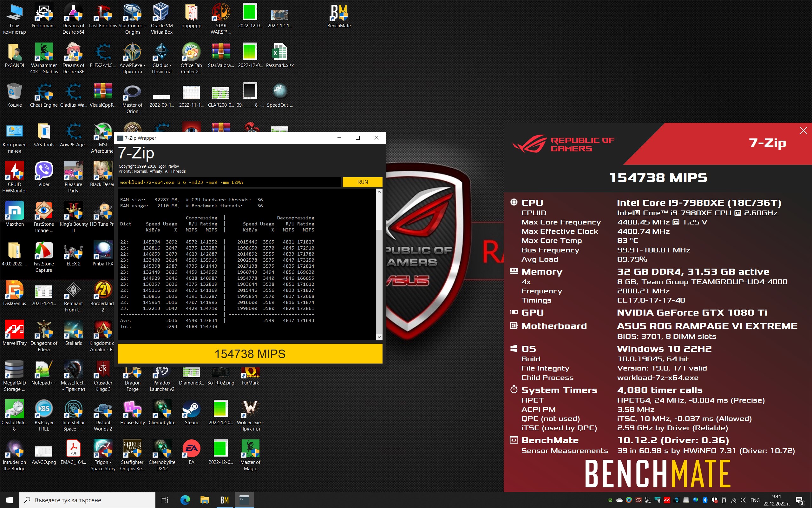
Task: Click the volume icon in the system tray
Action: pos(743,500)
